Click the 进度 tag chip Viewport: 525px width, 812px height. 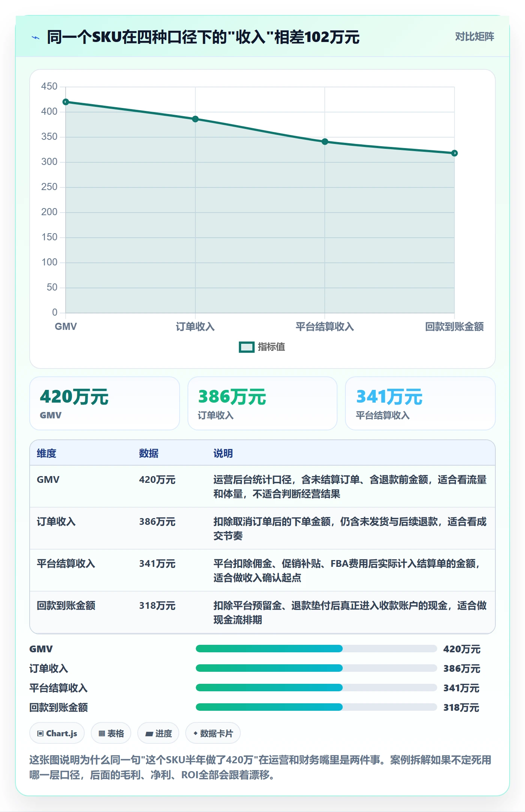[x=158, y=733]
